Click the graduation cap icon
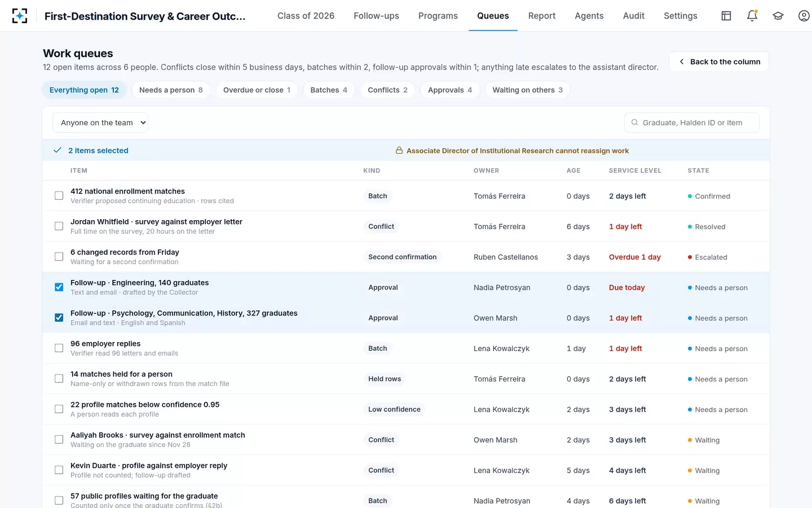The width and height of the screenshot is (812, 508). click(778, 16)
